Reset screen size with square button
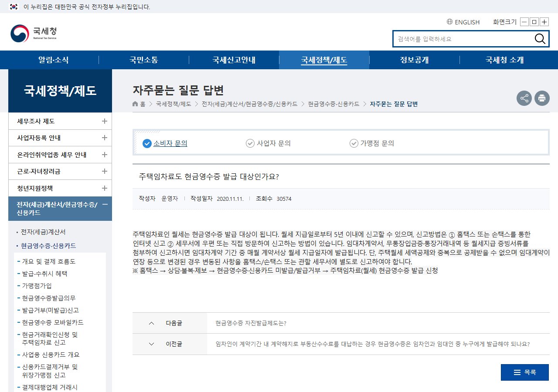The height and width of the screenshot is (392, 558). [534, 22]
